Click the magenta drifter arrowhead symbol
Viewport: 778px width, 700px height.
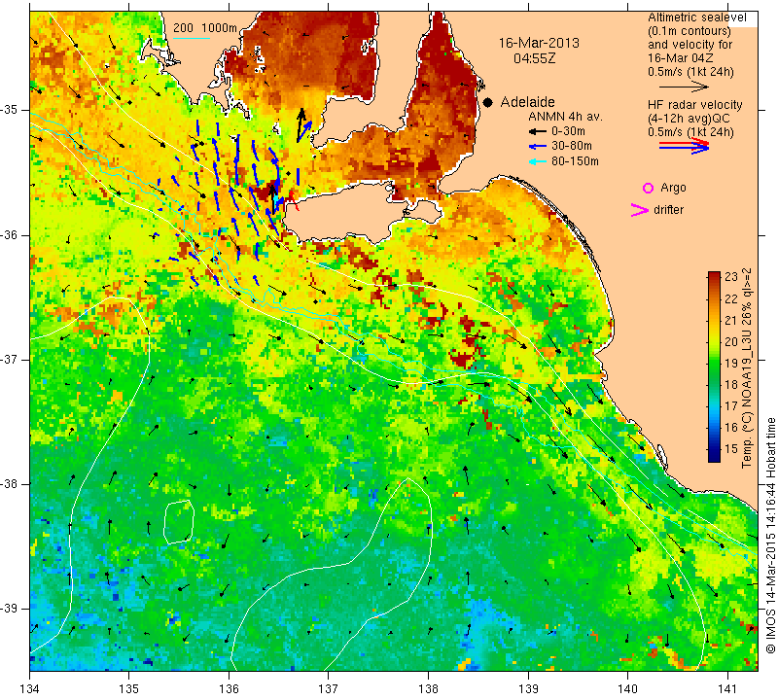tap(639, 209)
